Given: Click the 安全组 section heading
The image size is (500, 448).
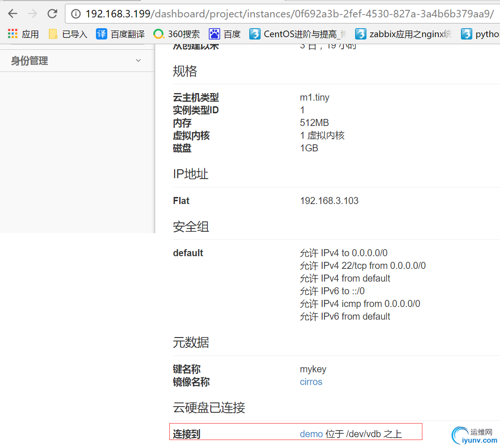Looking at the screenshot, I should [190, 227].
